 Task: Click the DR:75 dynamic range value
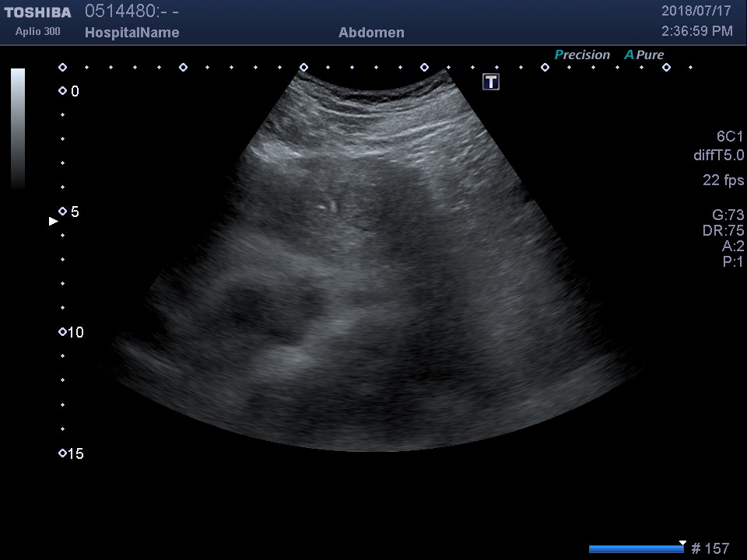coord(723,230)
